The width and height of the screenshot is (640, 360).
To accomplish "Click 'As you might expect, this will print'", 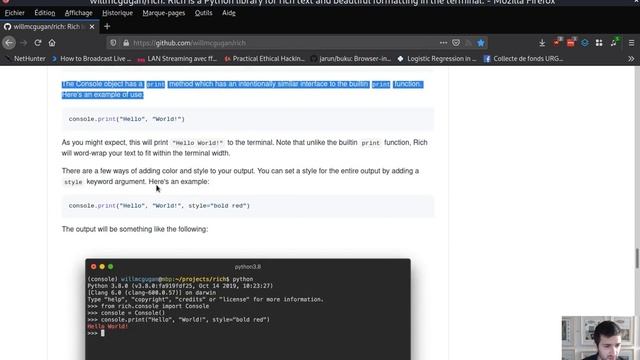I will click(115, 142).
